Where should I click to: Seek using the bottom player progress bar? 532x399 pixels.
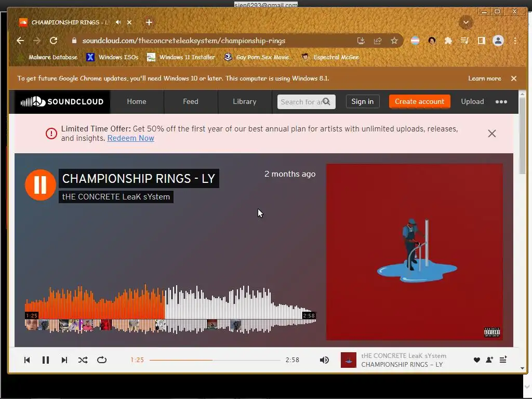215,360
